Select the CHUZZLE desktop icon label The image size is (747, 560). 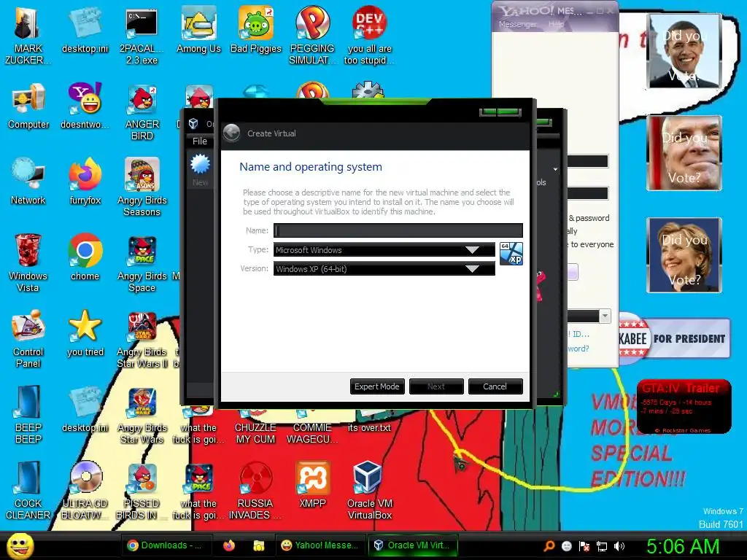[x=255, y=433]
